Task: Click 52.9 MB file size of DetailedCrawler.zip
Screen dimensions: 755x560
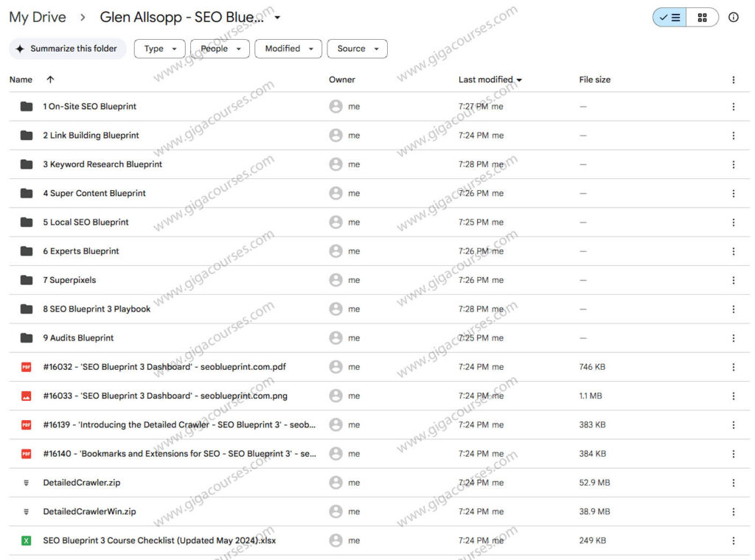Action: click(594, 483)
